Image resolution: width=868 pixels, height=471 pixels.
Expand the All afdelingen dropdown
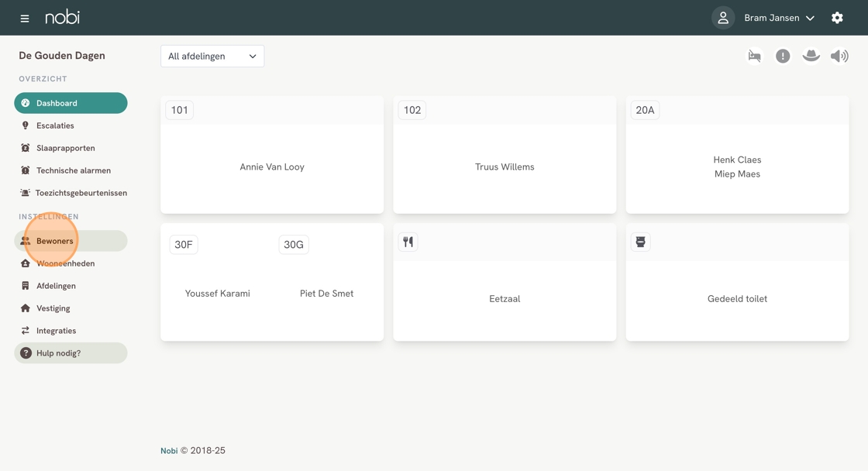point(212,56)
